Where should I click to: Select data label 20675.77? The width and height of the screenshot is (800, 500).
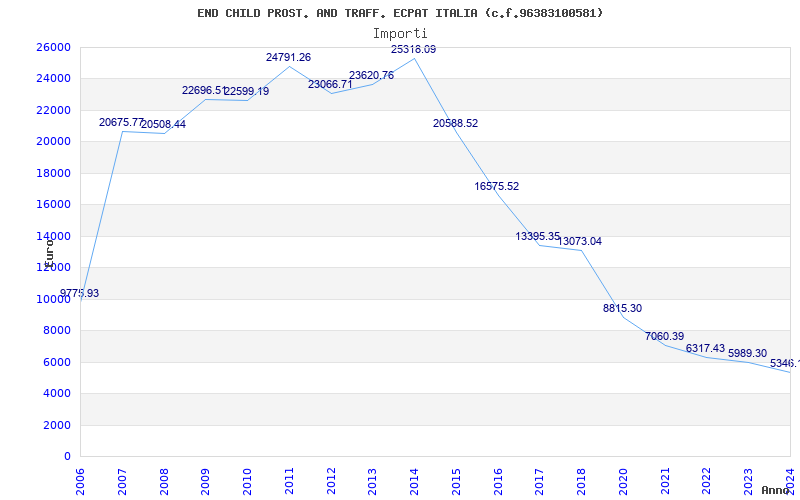tap(121, 122)
